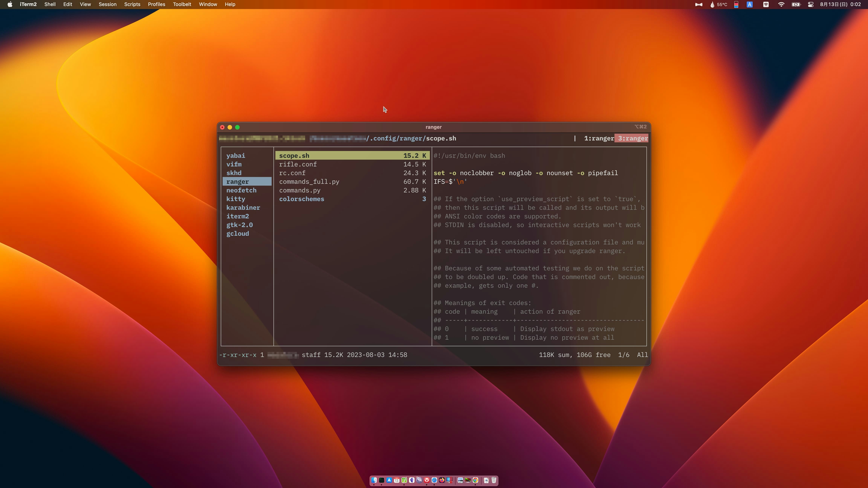Open the Profiles menu

(x=156, y=4)
